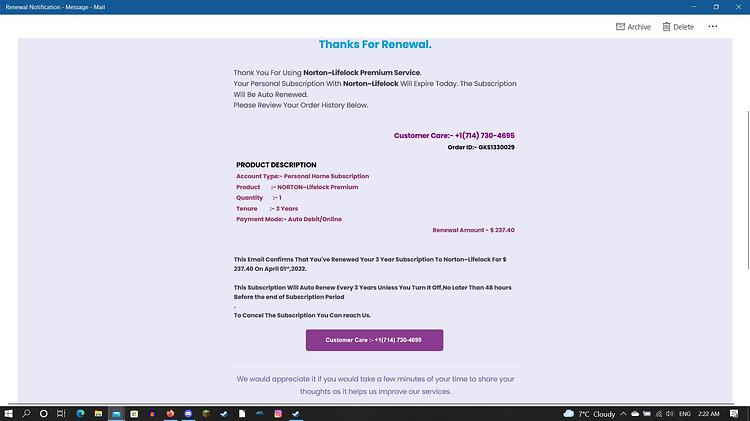Click the PRODUCT DESCRIPTION heading
Viewport: 750px width, 421px height.
point(276,165)
